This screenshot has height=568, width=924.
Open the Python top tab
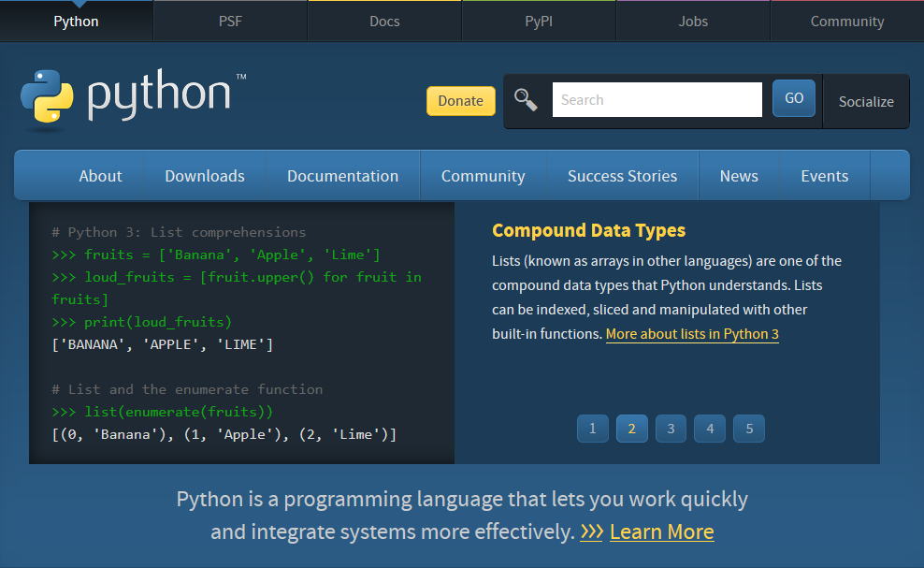pyautogui.click(x=76, y=22)
